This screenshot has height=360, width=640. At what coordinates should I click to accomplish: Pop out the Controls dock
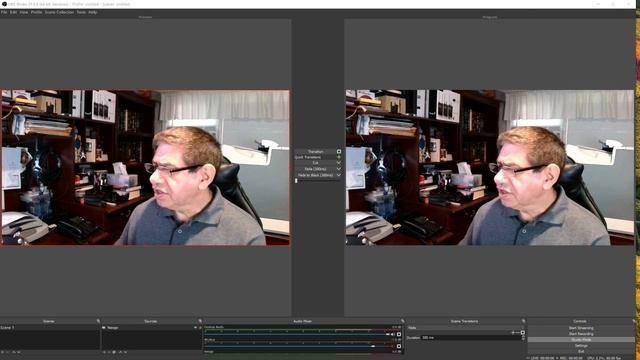633,321
